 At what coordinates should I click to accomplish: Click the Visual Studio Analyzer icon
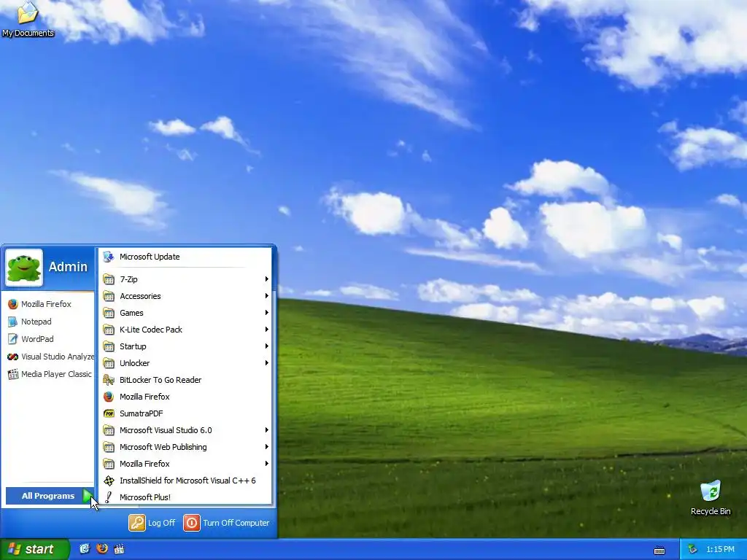(x=13, y=357)
